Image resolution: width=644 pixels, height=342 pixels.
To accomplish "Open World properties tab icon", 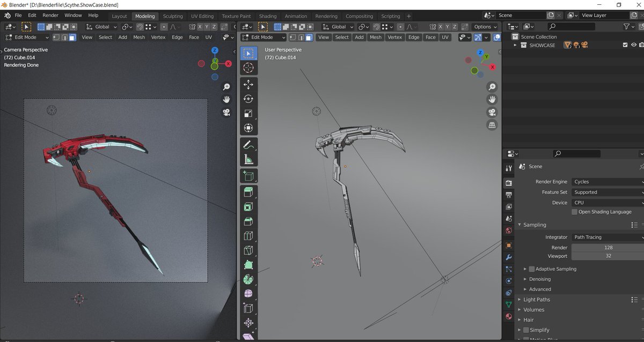I will click(509, 231).
